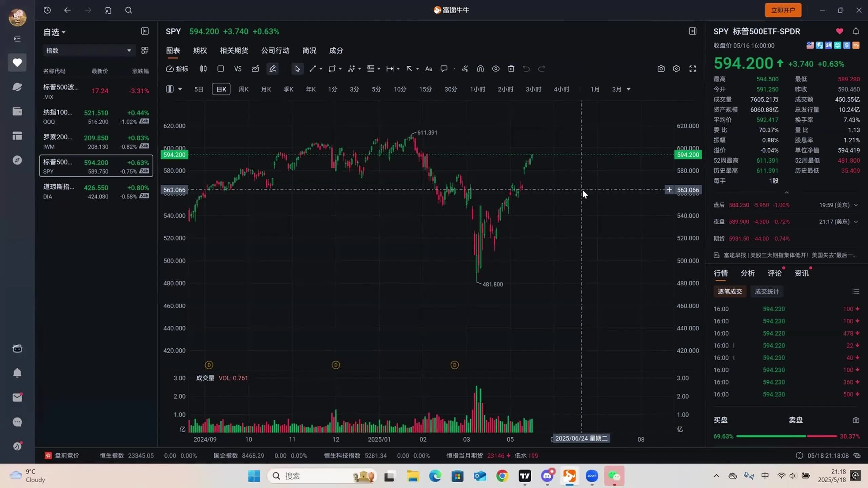This screenshot has width=868, height=488.
Task: Select the 月K timeframe
Action: pos(266,89)
